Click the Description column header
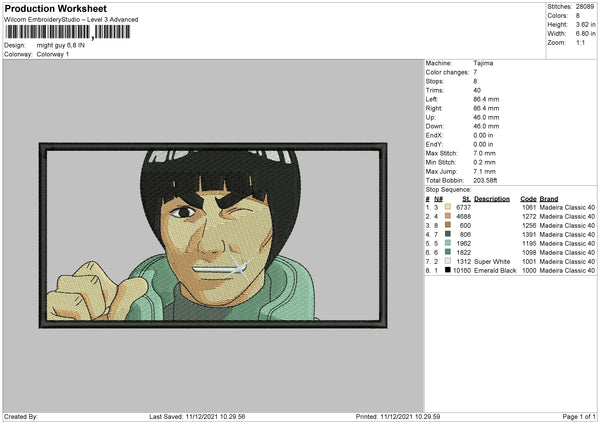Image resolution: width=600 pixels, height=424 pixels. point(492,198)
